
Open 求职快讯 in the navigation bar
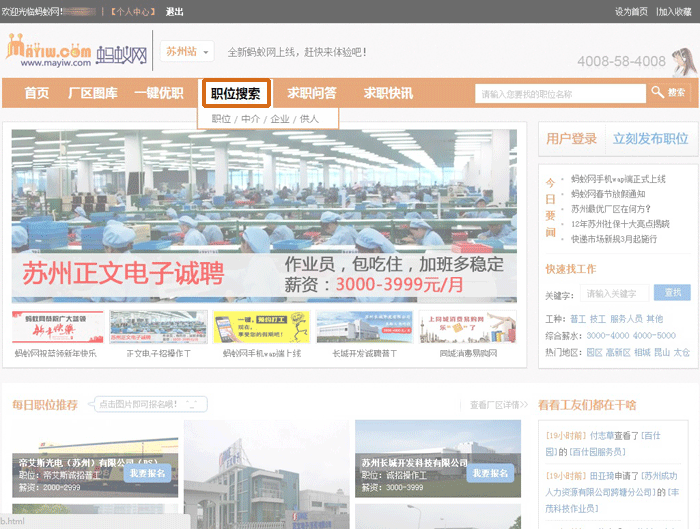(x=388, y=93)
